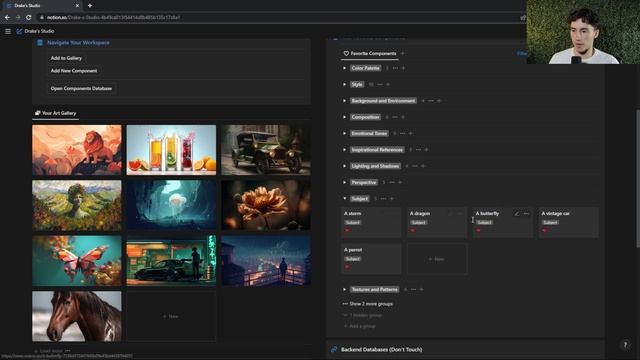Open the A storm subject card
The height and width of the screenshot is (360, 640).
[371, 222]
